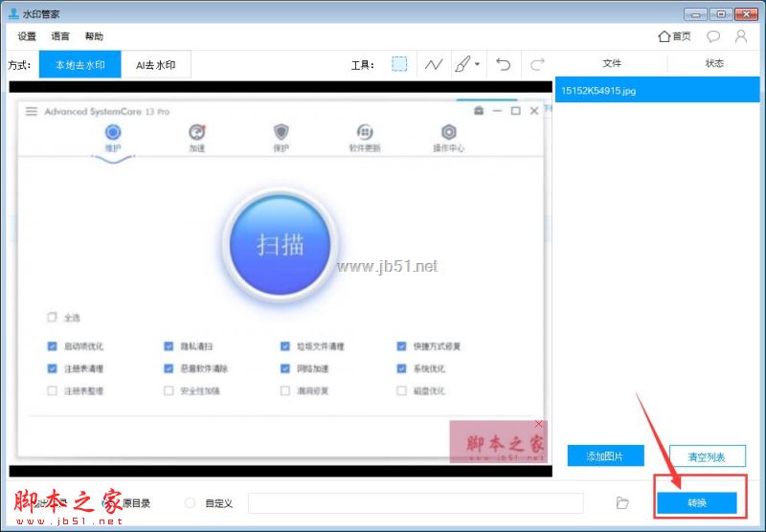
Task: Focus the custom output path field
Action: point(416,503)
